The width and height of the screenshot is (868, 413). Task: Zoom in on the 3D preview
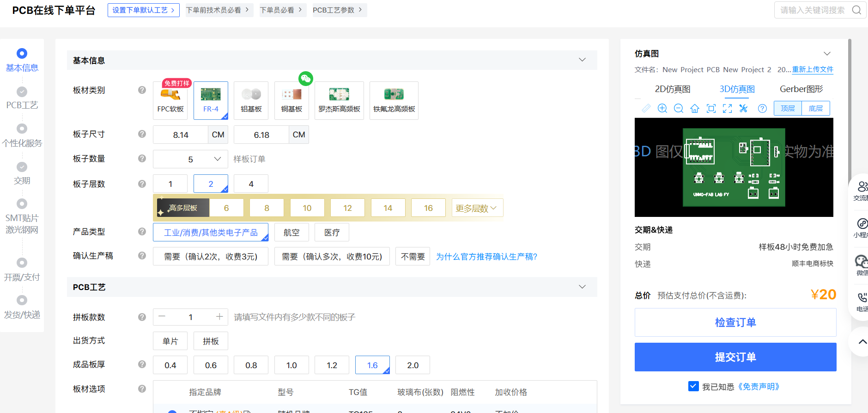tap(662, 108)
